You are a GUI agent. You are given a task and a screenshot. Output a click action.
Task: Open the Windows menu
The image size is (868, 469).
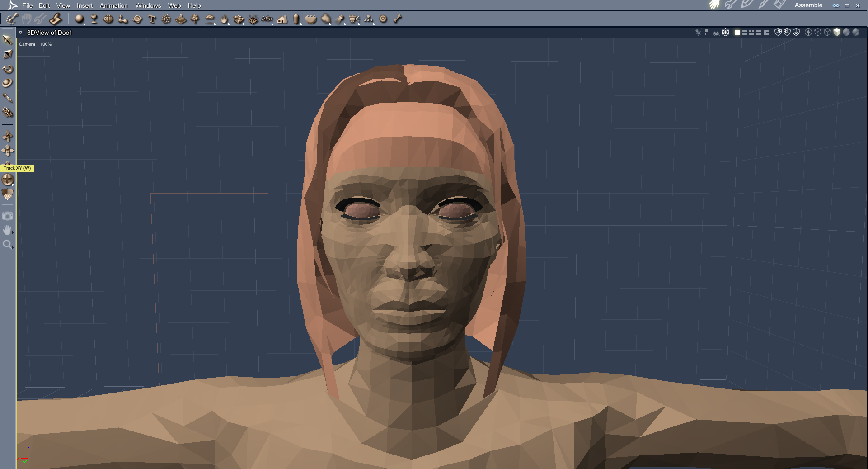[x=148, y=5]
